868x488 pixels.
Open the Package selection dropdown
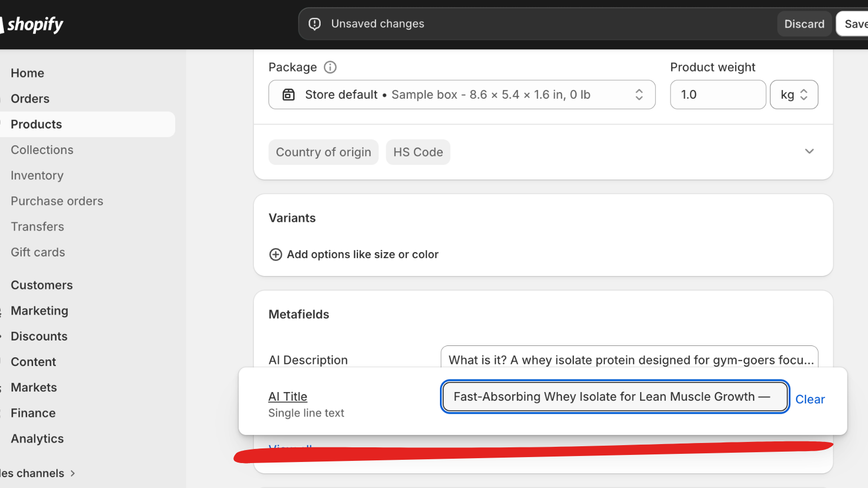point(639,95)
